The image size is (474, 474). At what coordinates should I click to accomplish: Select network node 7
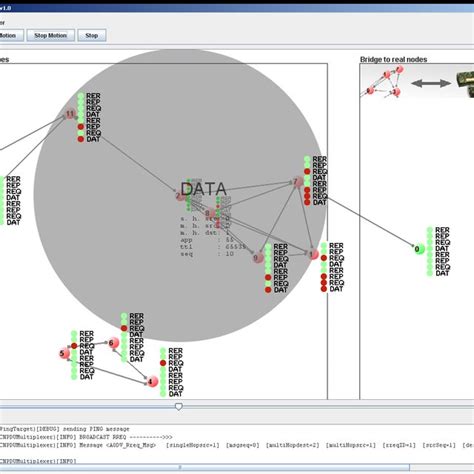click(x=298, y=182)
